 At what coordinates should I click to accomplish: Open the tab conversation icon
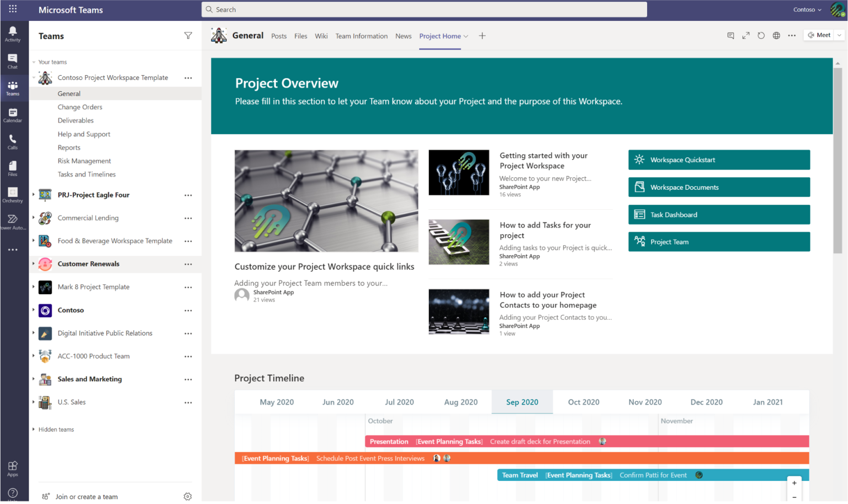click(x=730, y=35)
